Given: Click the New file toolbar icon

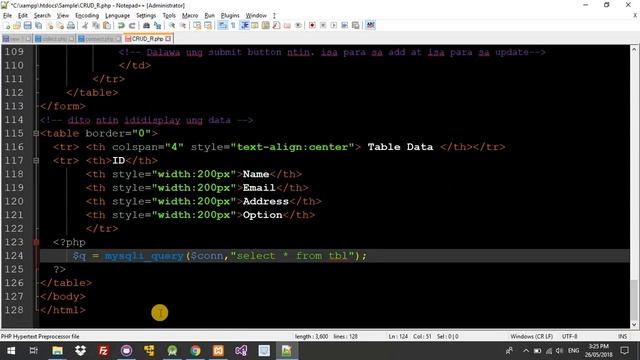Looking at the screenshot, I should [7, 25].
